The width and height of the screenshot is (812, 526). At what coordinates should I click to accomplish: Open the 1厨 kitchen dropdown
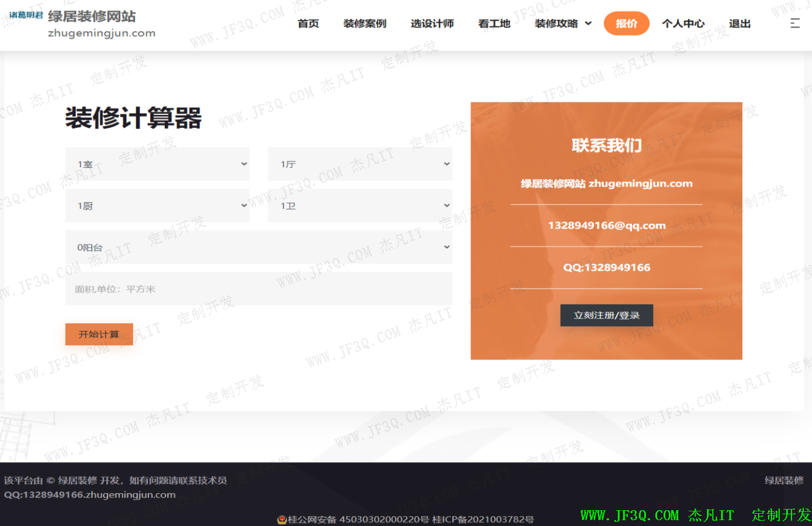pos(157,206)
